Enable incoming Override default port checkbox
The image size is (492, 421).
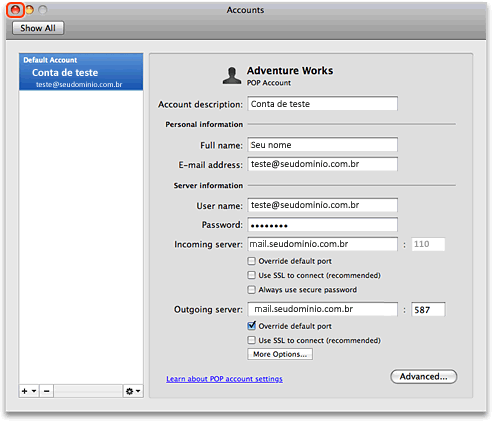click(251, 261)
